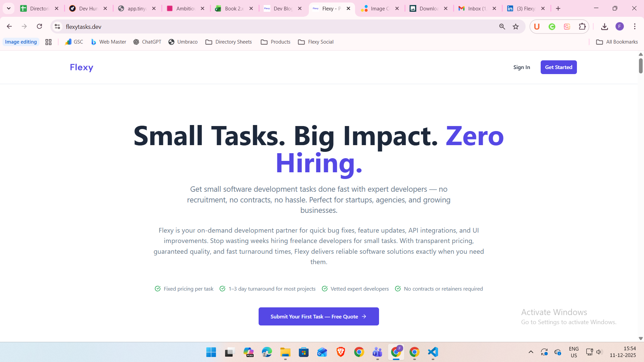Open the Task View taskbar icon

(229, 352)
